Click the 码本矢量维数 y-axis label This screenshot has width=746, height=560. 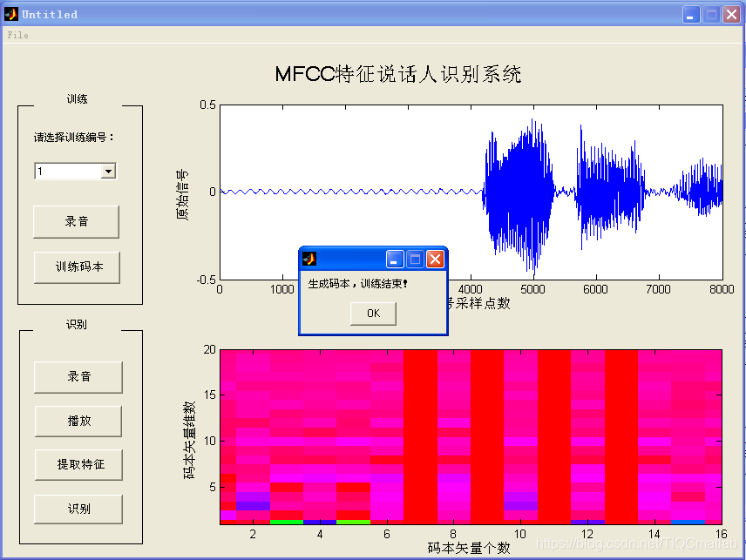[189, 440]
